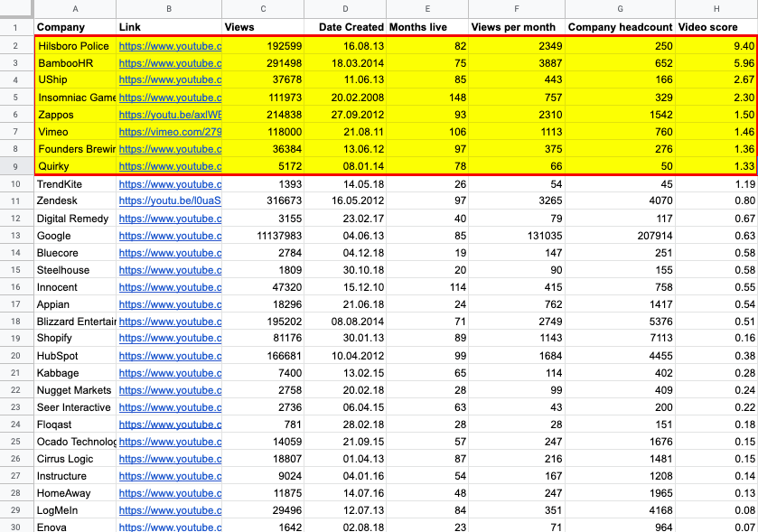Click the Months live header cell
The width and height of the screenshot is (758, 532).
(x=427, y=27)
